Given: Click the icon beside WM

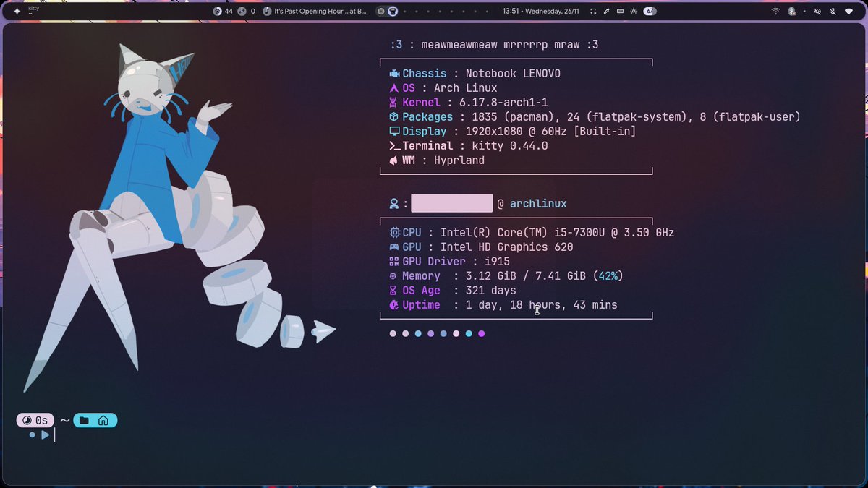Looking at the screenshot, I should coord(394,160).
